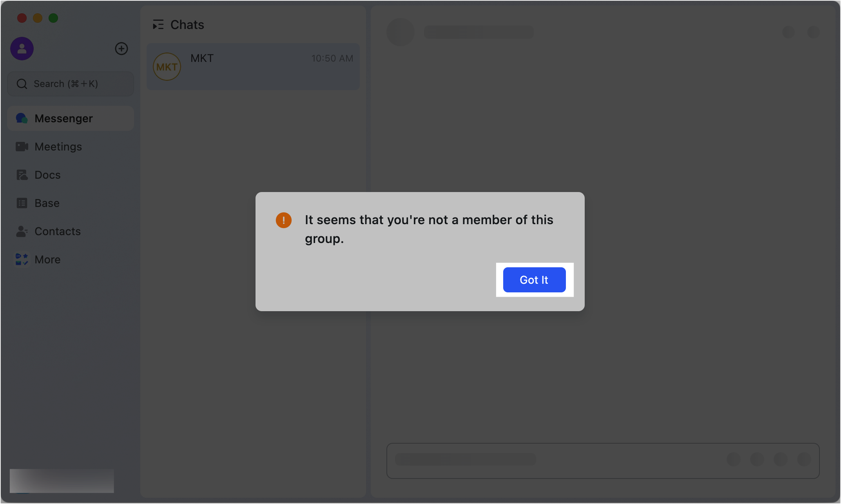Open the purple profile avatar
This screenshot has height=504, width=841.
click(22, 49)
